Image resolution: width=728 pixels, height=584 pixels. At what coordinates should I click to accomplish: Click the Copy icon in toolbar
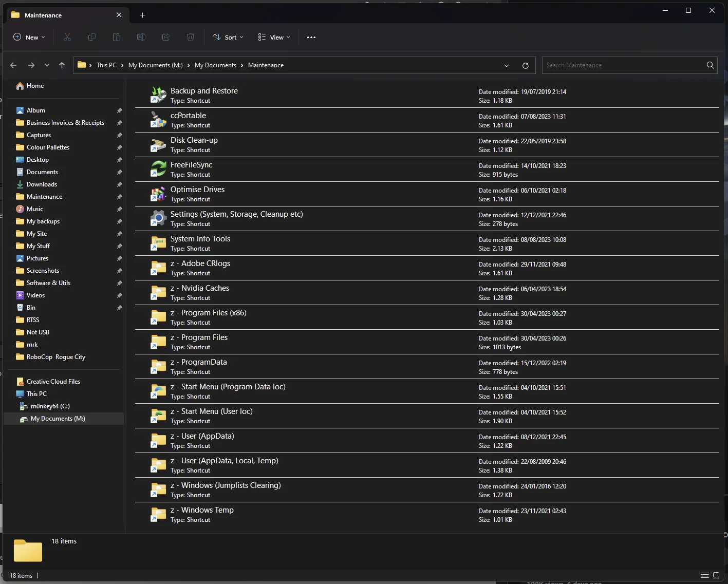[x=92, y=37]
